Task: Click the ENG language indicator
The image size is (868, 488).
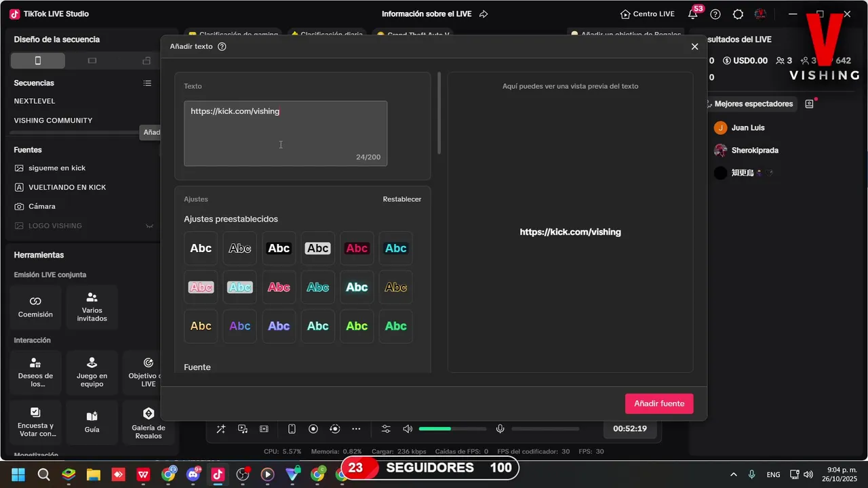Action: click(774, 474)
